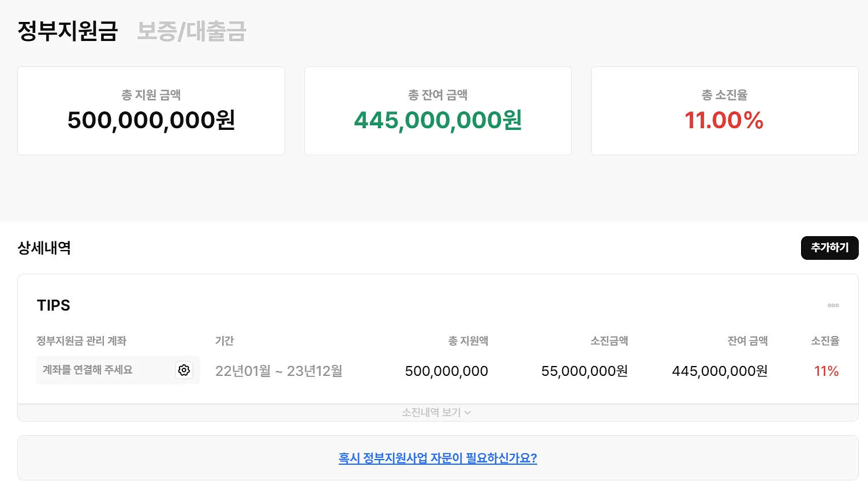Click the 55,000,000원 소진금액 value
The height and width of the screenshot is (489, 868).
[585, 371]
